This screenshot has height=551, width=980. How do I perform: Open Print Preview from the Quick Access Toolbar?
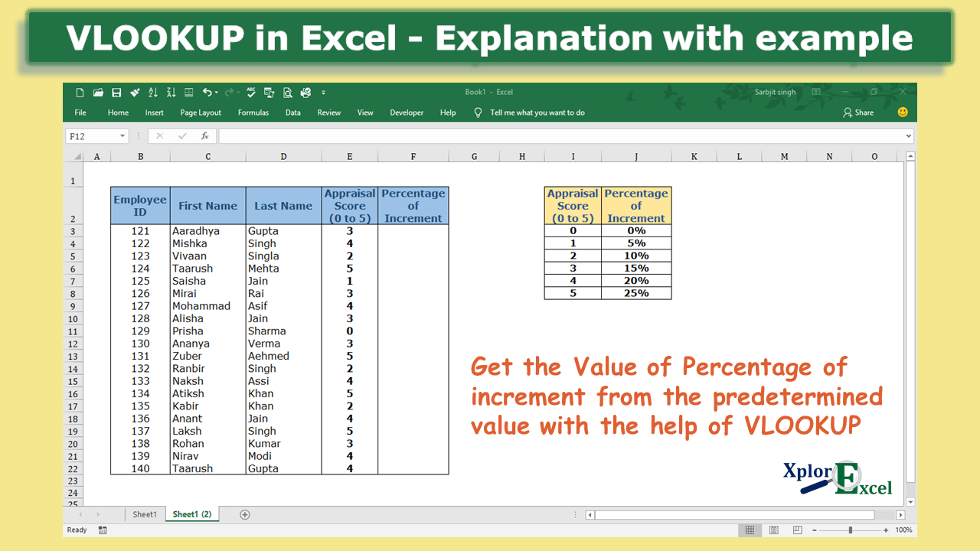(286, 92)
